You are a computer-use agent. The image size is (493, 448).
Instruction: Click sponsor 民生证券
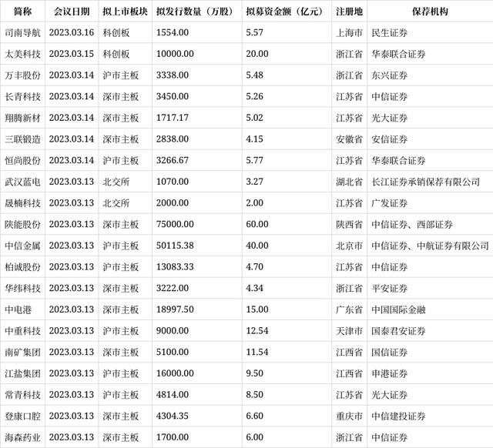tap(390, 32)
